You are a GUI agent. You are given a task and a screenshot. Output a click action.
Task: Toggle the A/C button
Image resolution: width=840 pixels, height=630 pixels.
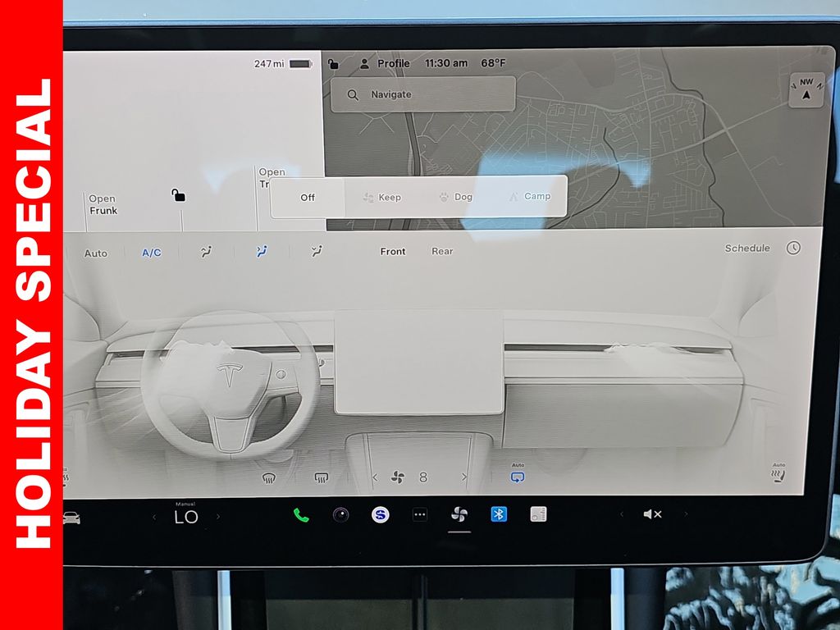click(152, 253)
